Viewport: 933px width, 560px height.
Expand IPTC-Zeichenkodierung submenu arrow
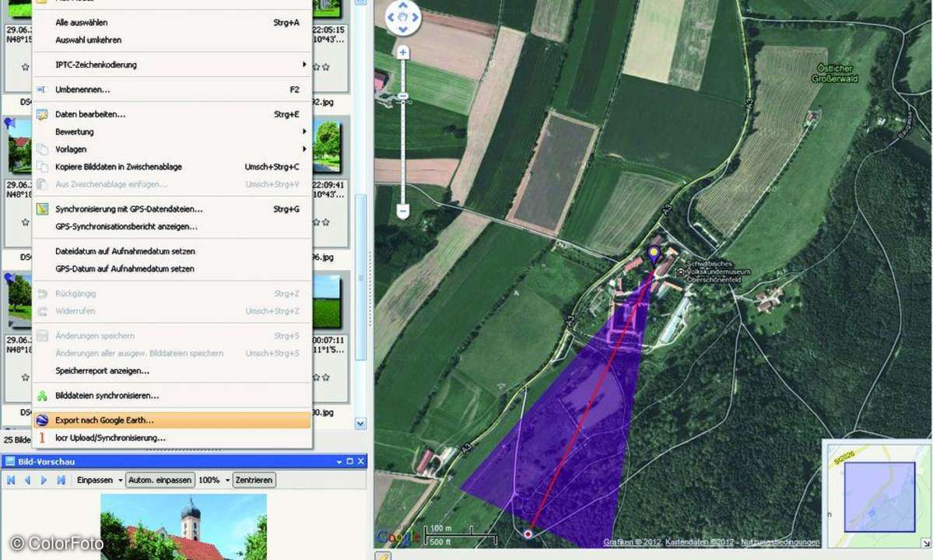coord(304,65)
